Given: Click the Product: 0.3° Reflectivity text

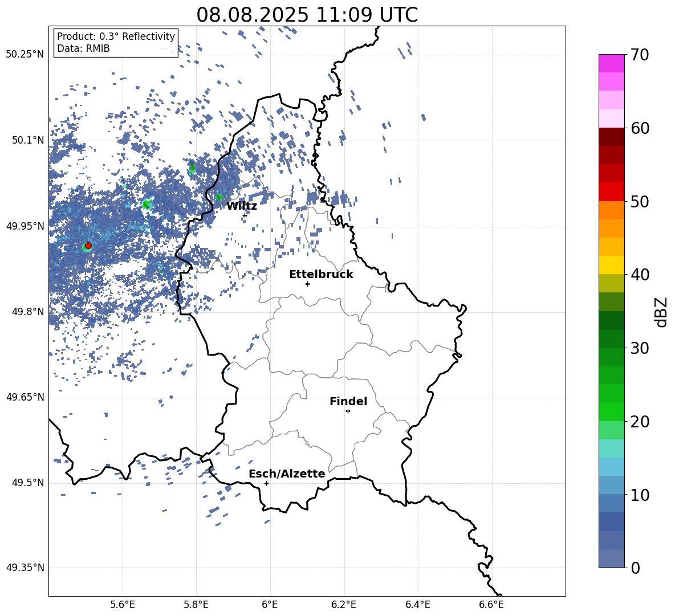Looking at the screenshot, I should pos(116,36).
